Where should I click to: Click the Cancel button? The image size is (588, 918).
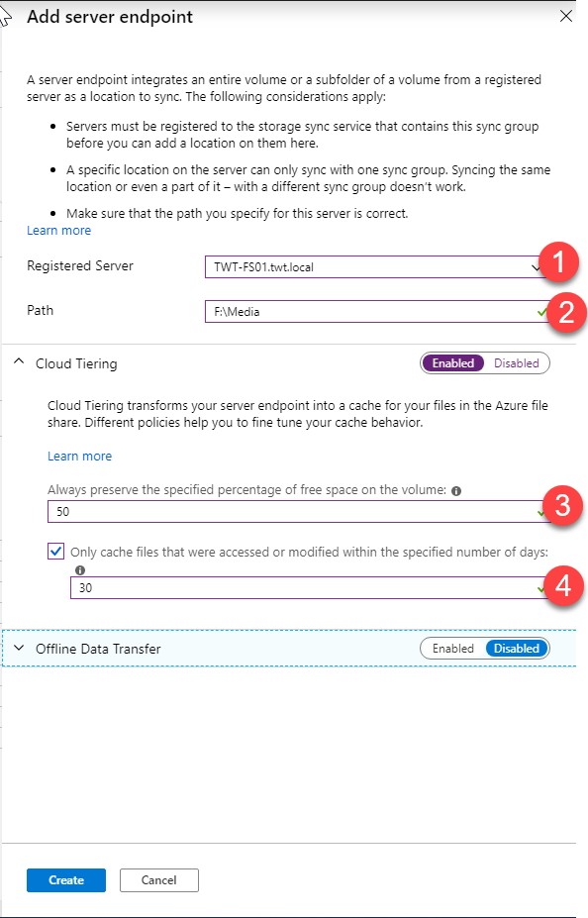[x=159, y=880]
